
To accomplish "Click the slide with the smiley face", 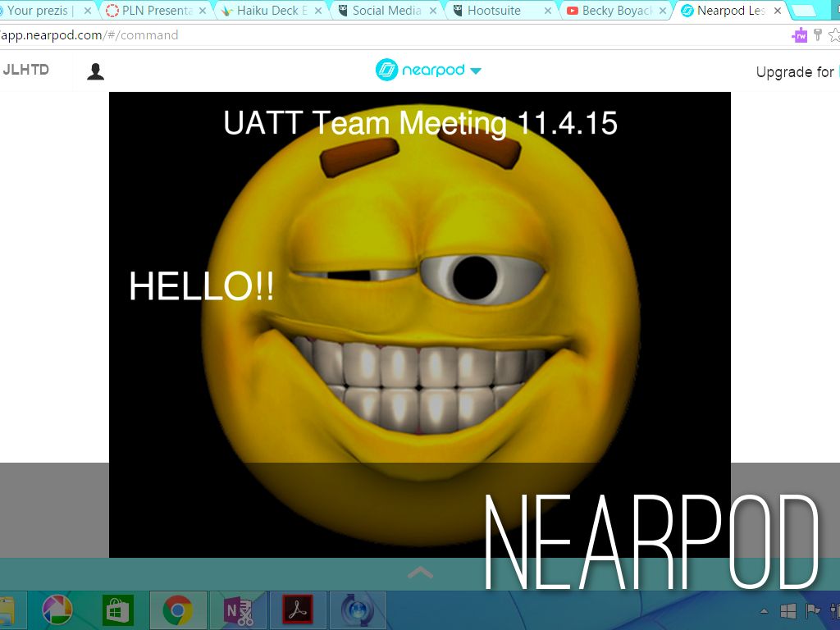I will 419,312.
